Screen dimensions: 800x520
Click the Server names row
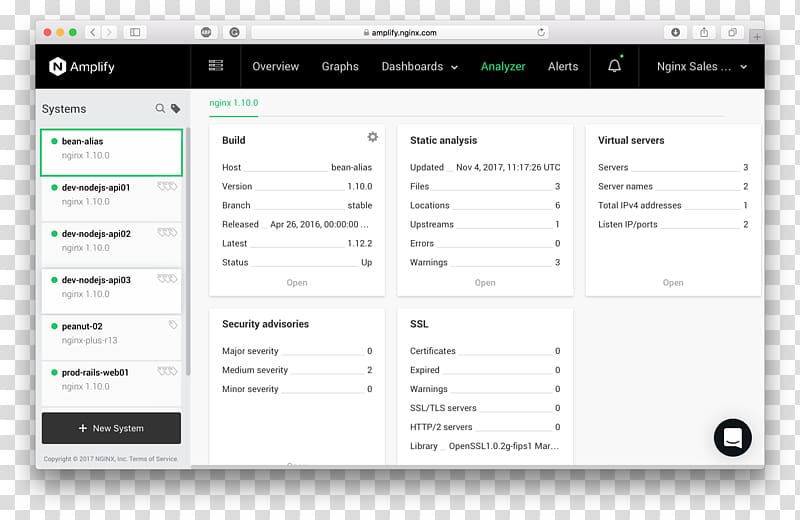[673, 186]
